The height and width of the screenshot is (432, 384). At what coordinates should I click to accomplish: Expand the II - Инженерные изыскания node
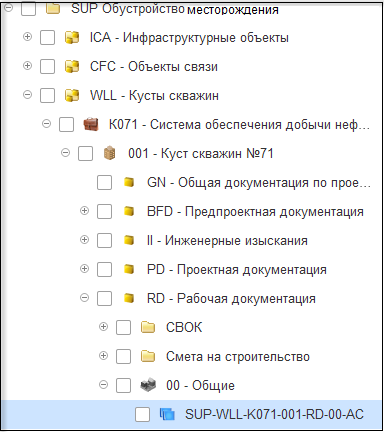click(84, 239)
